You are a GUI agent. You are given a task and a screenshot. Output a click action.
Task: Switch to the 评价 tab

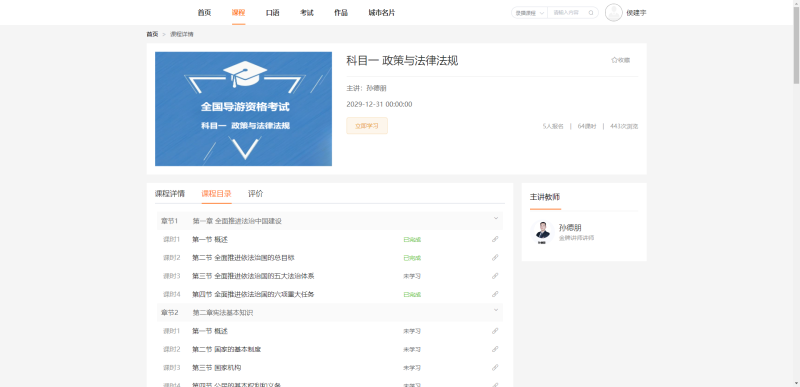256,194
